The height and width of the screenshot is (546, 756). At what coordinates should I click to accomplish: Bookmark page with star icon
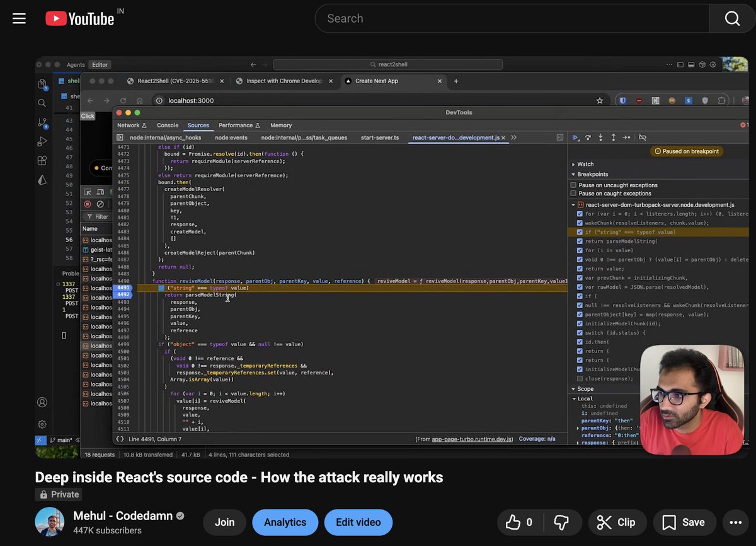click(x=600, y=100)
